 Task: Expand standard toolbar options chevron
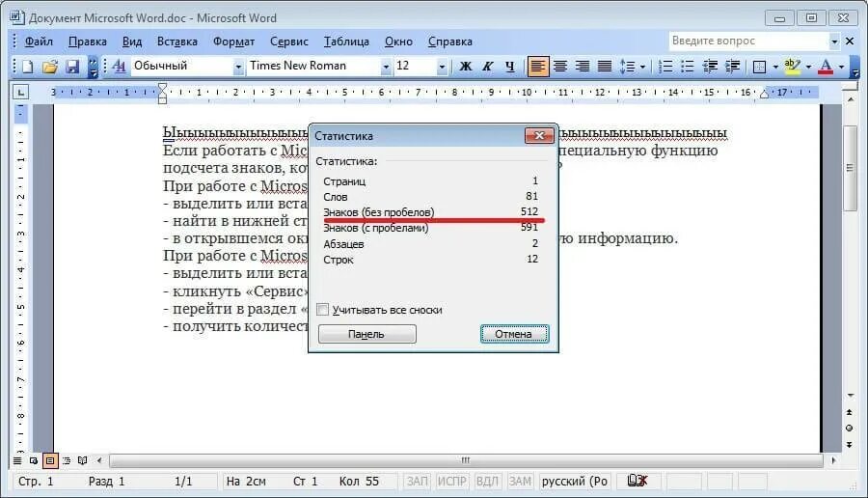[94, 67]
